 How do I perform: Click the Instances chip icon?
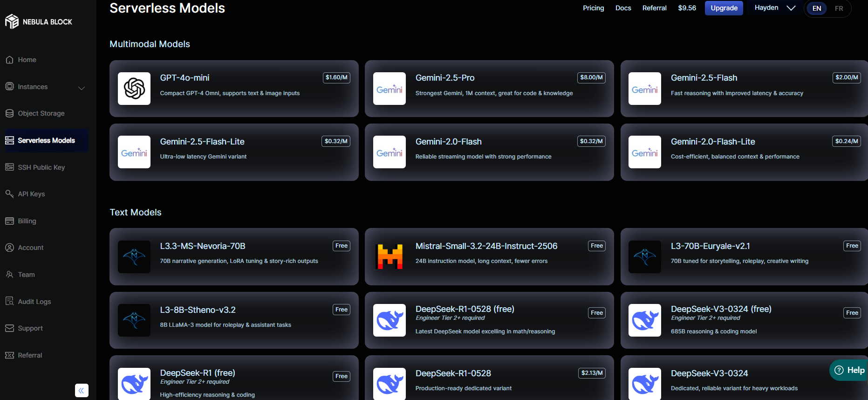coord(9,86)
